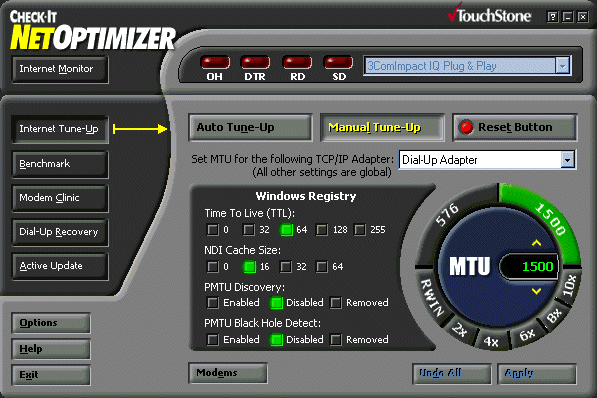The width and height of the screenshot is (597, 398).
Task: Open Benchmark section
Action: [60, 165]
